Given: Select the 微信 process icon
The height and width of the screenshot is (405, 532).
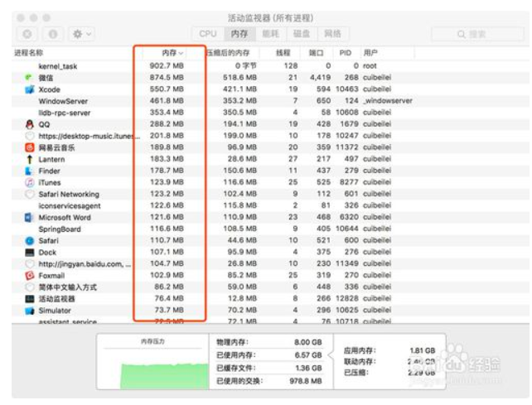Looking at the screenshot, I should [29, 78].
